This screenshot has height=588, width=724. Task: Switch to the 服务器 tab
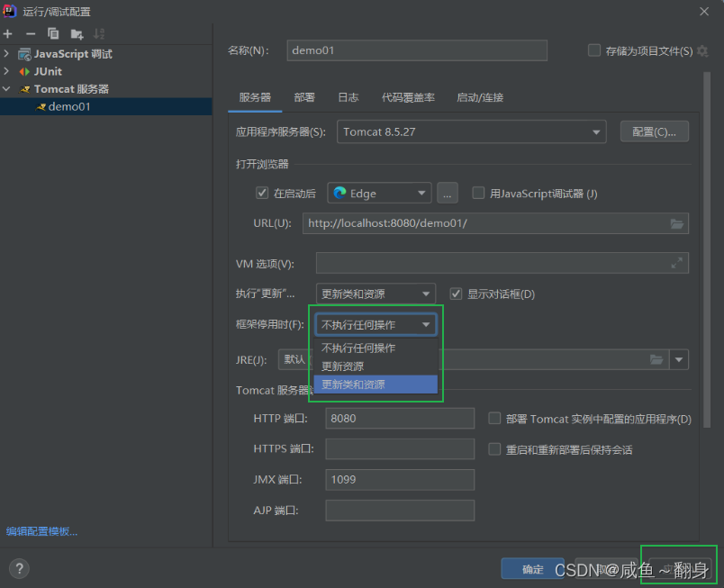(x=255, y=97)
